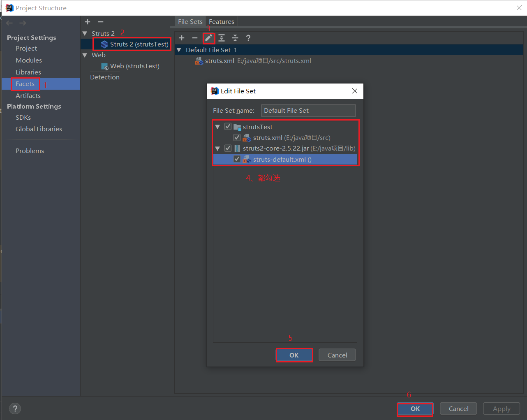Click Cancel in Edit File Set dialog
Screen dimensions: 527x420
337,355
